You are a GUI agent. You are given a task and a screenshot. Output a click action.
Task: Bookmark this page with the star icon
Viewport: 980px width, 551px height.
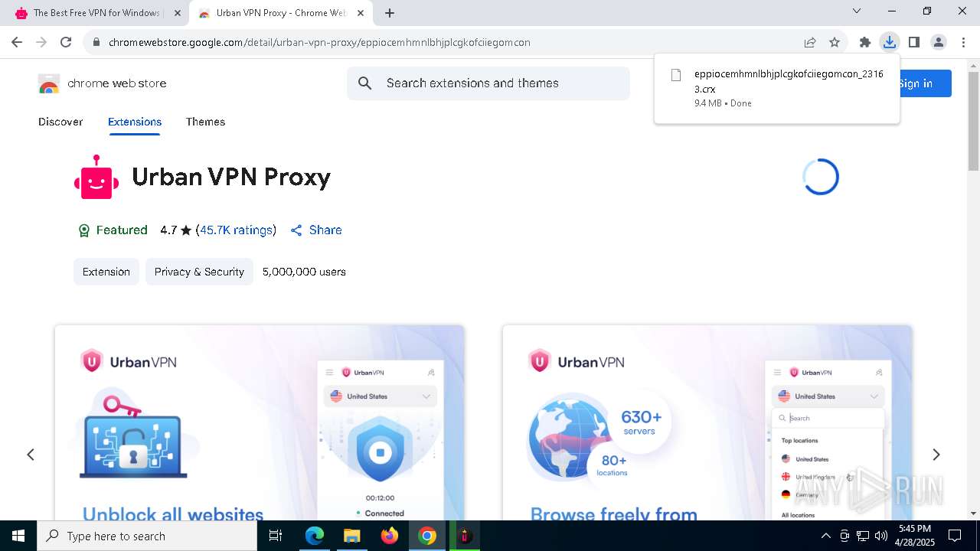coord(835,42)
